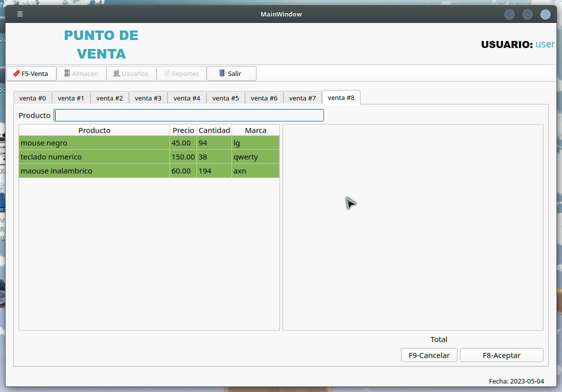562x392 pixels.
Task: Sort by the Producto column header
Action: (94, 130)
